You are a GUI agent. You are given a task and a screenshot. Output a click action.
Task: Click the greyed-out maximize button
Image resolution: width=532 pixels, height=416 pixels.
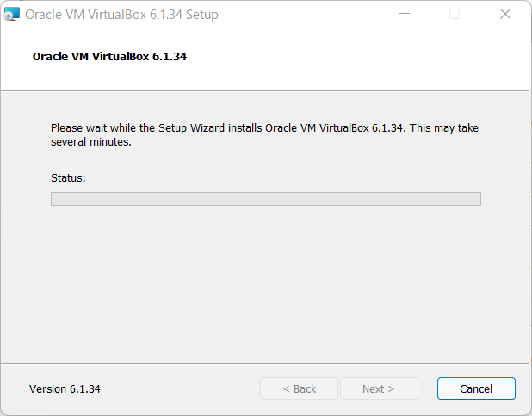pos(455,14)
